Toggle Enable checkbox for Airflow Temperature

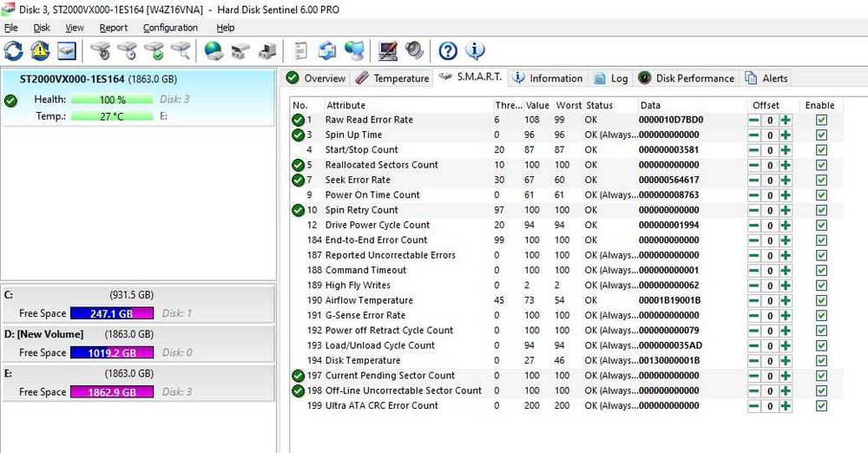[821, 300]
